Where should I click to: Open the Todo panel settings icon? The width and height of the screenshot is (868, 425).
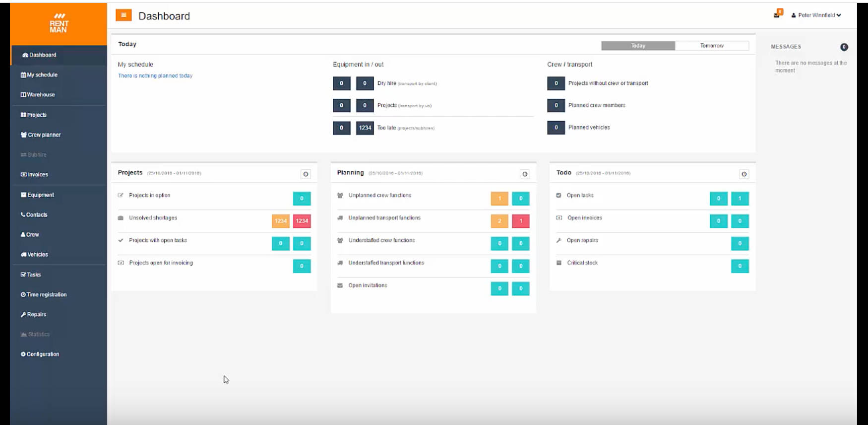tap(744, 174)
